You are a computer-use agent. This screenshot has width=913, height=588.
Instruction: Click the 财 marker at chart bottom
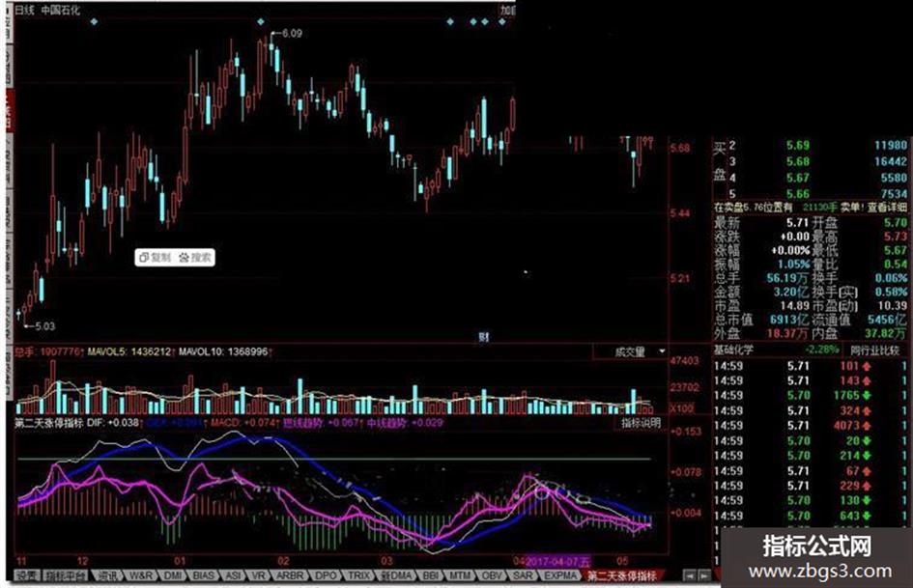tap(483, 337)
